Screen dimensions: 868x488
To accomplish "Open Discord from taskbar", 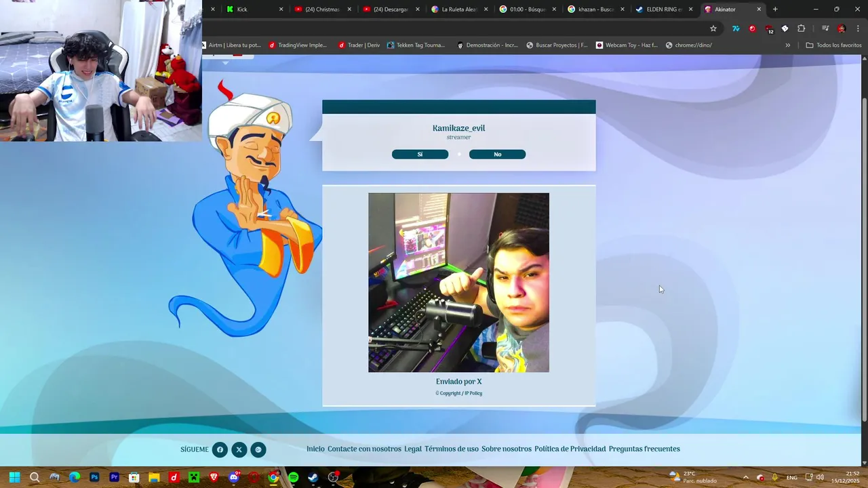I will [234, 477].
